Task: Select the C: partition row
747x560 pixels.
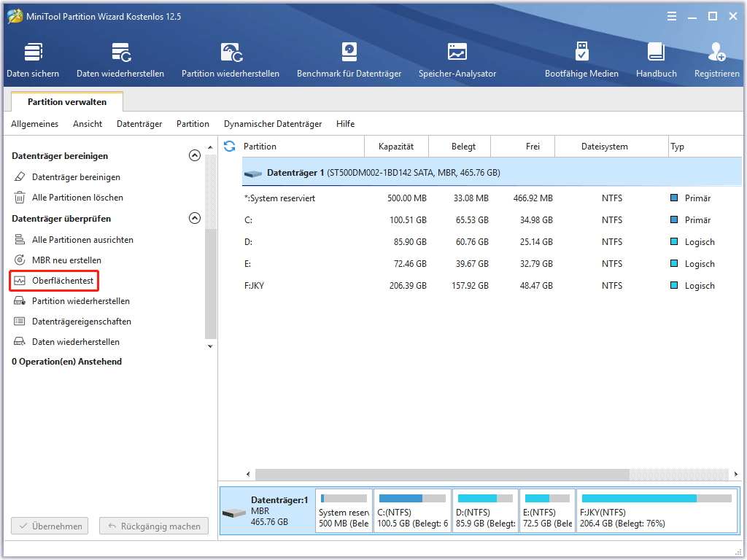Action: [492, 220]
